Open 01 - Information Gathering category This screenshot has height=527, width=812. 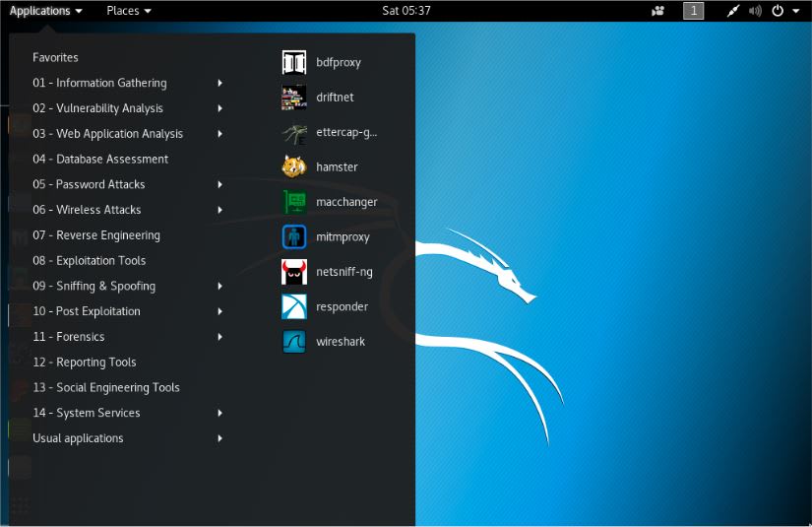pyautogui.click(x=100, y=83)
